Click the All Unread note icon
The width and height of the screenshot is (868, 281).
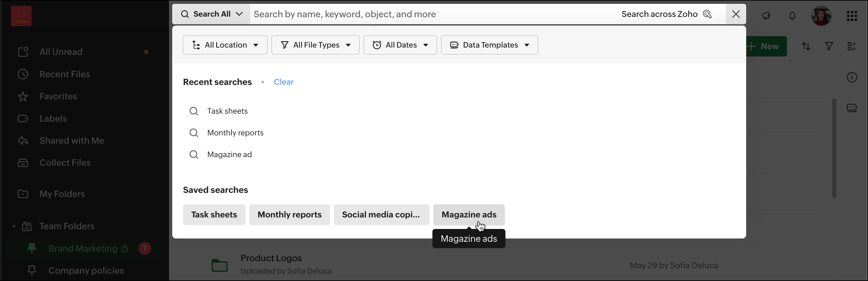point(23,52)
